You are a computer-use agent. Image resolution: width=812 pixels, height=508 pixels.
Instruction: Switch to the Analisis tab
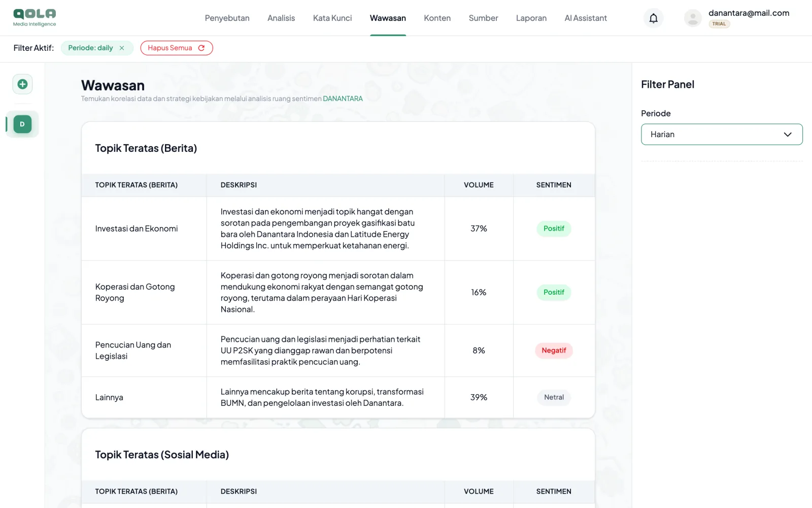click(x=281, y=18)
